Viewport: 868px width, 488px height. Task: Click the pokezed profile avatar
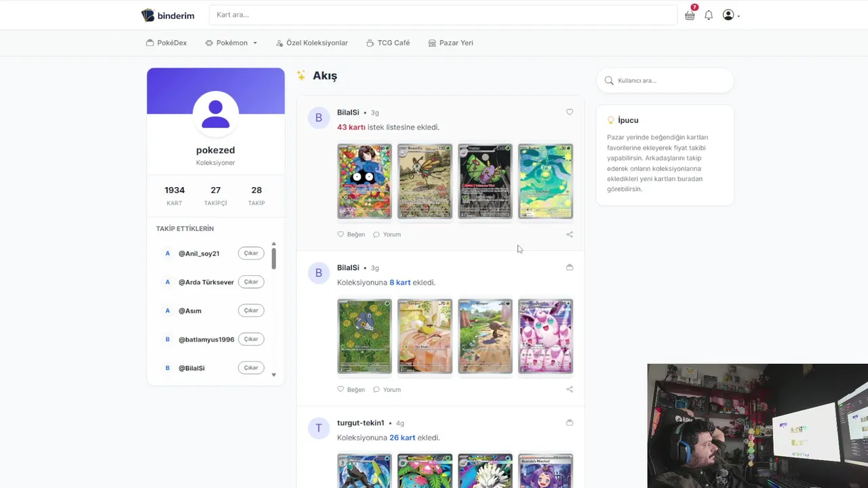coord(216,114)
